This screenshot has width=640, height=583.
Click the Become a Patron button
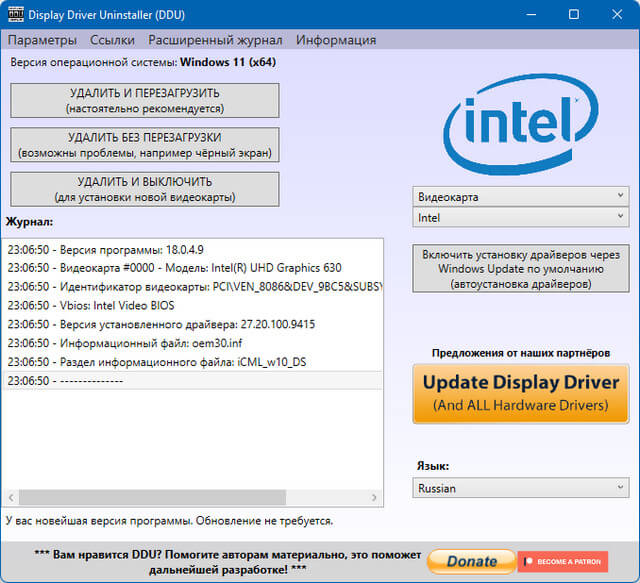coord(562,562)
